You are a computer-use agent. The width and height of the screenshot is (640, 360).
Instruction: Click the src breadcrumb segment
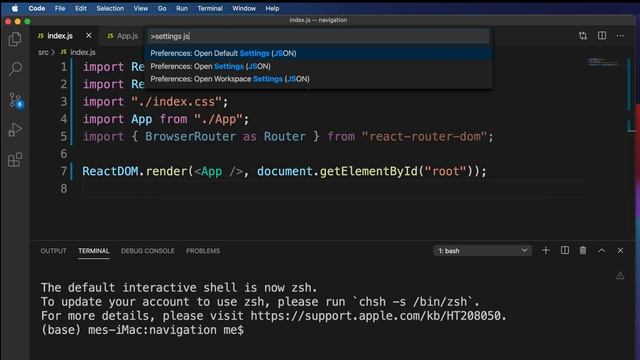tap(43, 52)
